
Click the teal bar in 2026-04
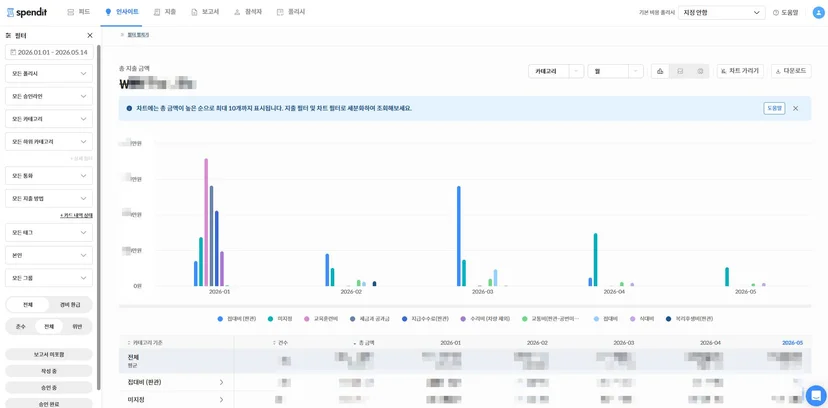tap(596, 260)
